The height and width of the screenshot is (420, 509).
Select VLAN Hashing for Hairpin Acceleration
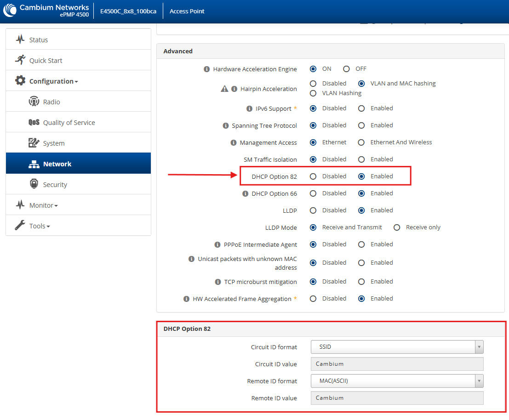313,93
